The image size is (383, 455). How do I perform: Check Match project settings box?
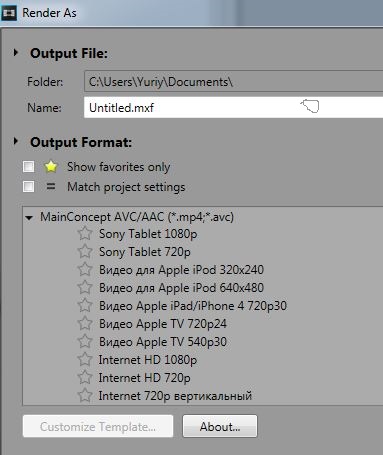click(28, 186)
